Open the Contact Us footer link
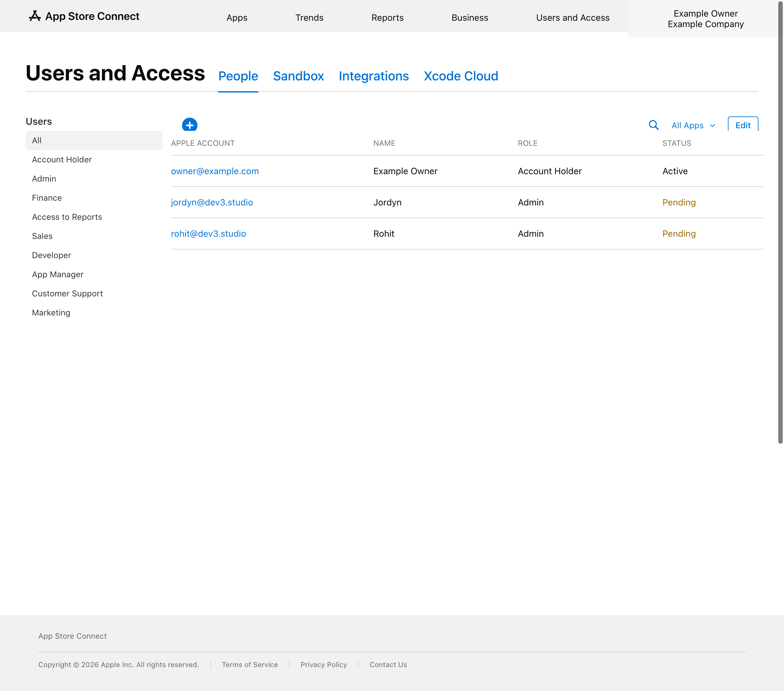784x691 pixels. click(x=388, y=665)
